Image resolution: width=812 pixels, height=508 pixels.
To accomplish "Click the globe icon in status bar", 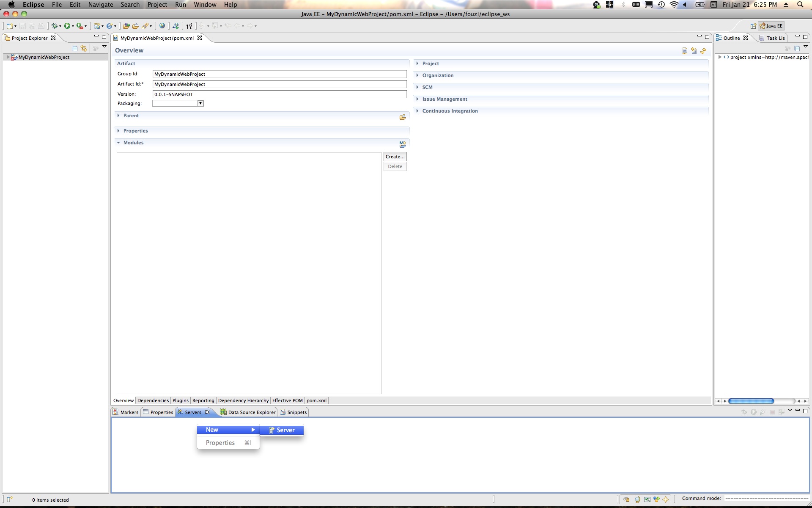I will tap(638, 500).
